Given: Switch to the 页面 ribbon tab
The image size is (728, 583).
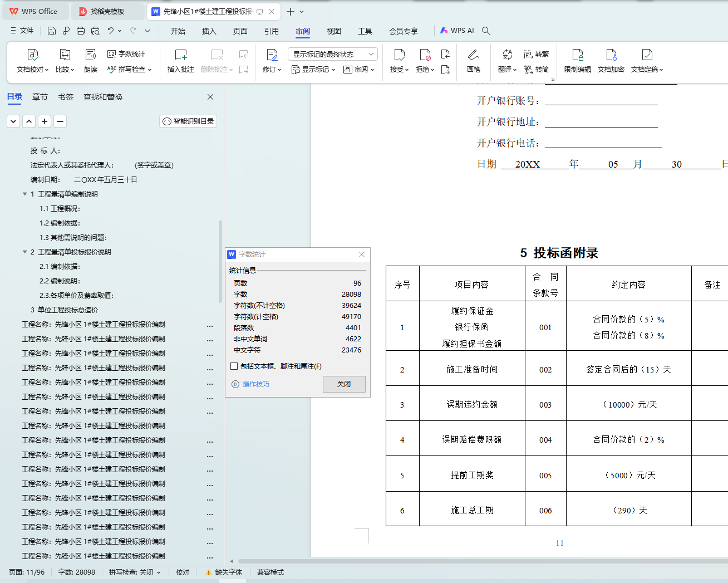Looking at the screenshot, I should [240, 31].
